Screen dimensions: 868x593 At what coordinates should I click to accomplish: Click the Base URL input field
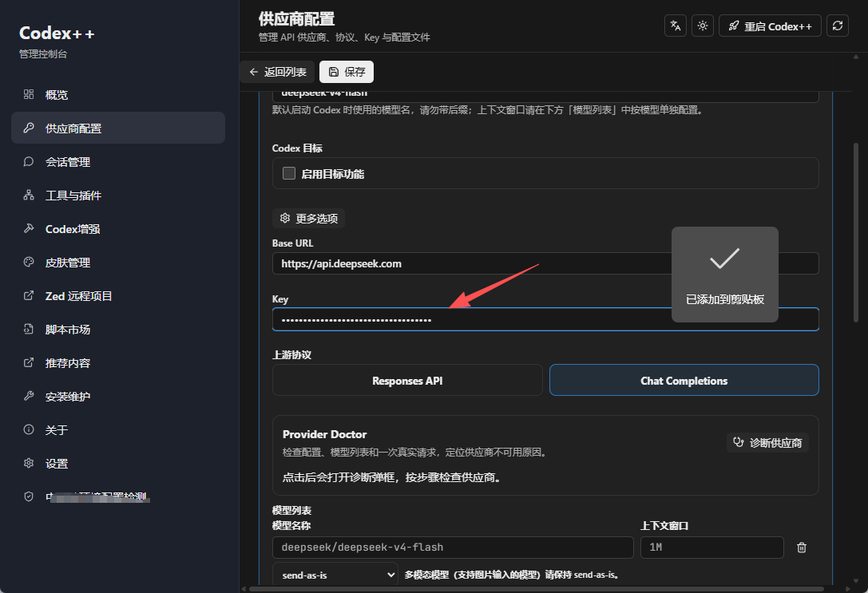(x=545, y=263)
